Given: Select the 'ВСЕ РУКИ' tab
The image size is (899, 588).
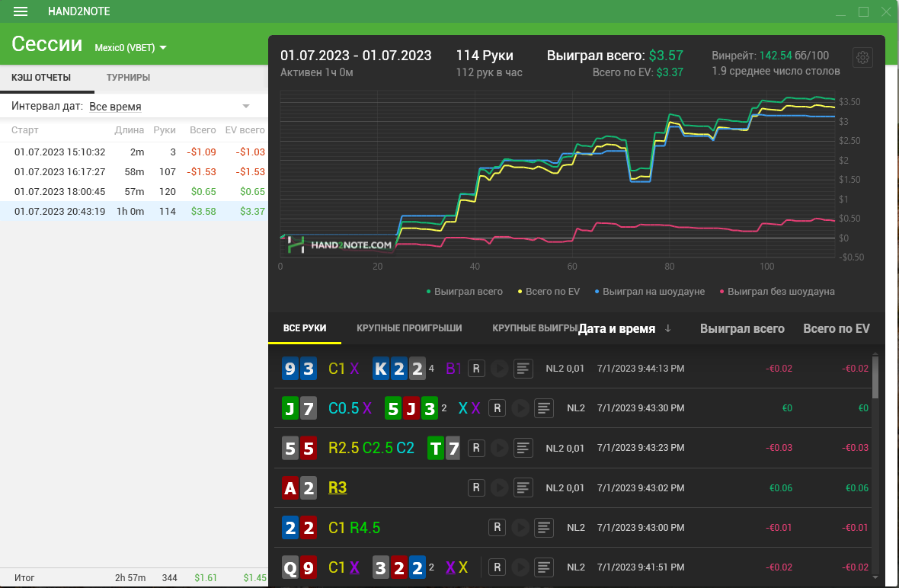Looking at the screenshot, I should (x=305, y=328).
